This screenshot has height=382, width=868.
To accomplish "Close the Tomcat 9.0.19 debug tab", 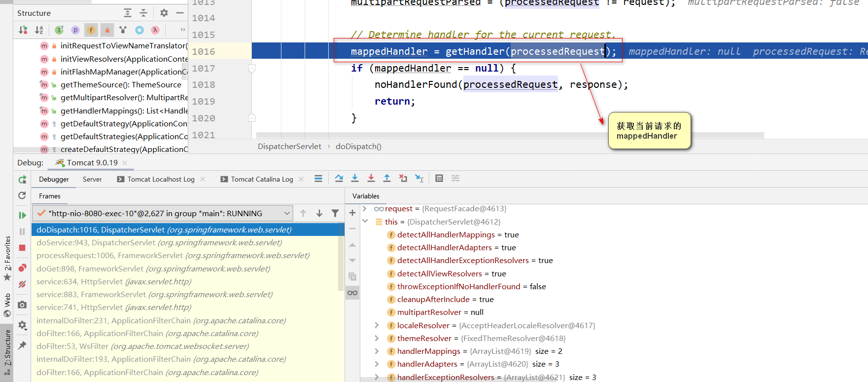I will (x=125, y=163).
